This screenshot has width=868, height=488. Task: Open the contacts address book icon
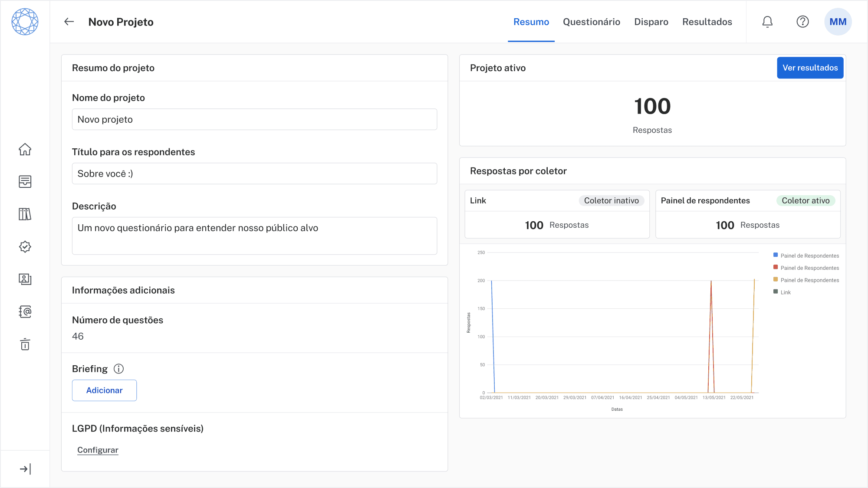coord(25,312)
